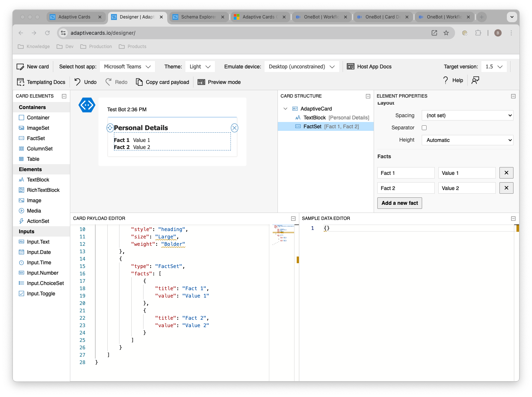Screen dimensions: 532x397
Task: Click the Redo arrow icon
Action: point(108,82)
